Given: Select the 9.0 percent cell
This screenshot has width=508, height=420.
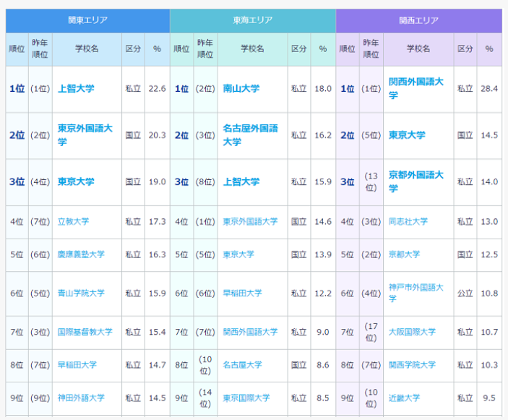Looking at the screenshot, I should (x=323, y=333).
